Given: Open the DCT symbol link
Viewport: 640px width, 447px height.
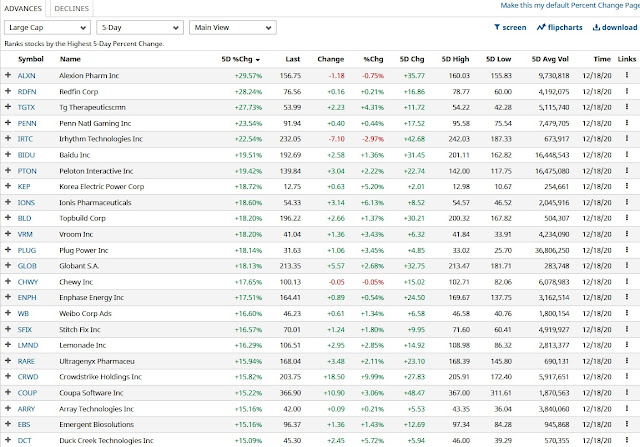Looking at the screenshot, I should [24, 440].
